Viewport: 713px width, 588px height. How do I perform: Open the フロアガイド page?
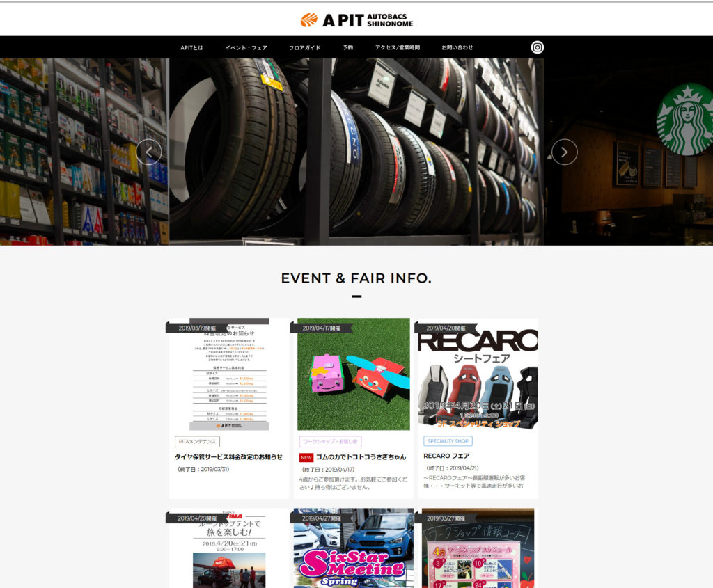click(x=304, y=47)
